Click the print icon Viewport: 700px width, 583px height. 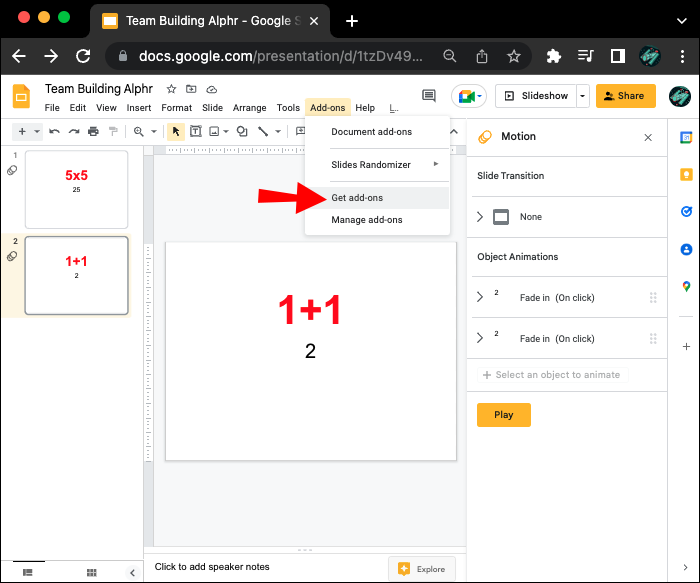[93, 131]
